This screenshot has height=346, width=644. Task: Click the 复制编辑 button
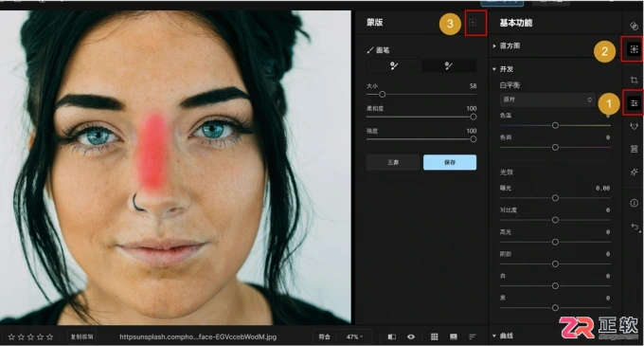[81, 337]
